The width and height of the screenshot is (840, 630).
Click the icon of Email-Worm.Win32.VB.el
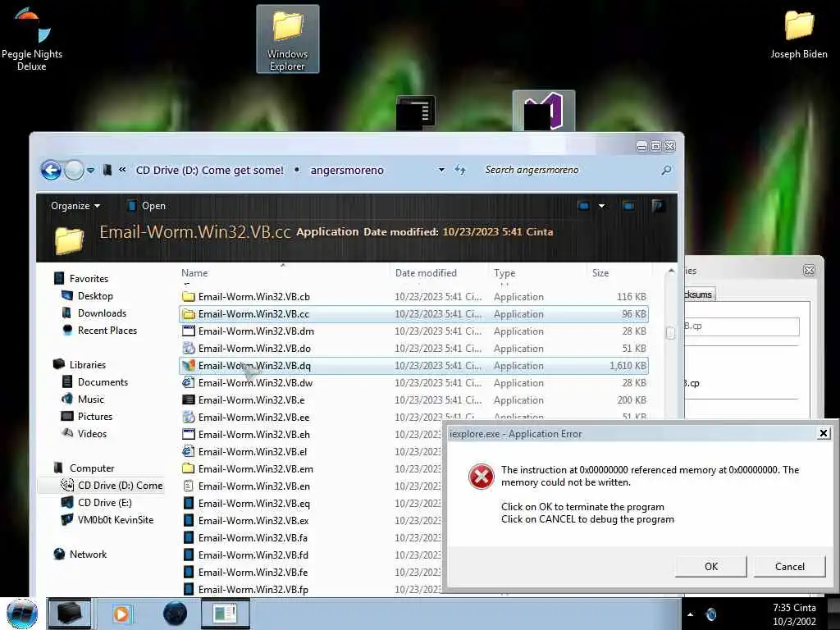[189, 452]
